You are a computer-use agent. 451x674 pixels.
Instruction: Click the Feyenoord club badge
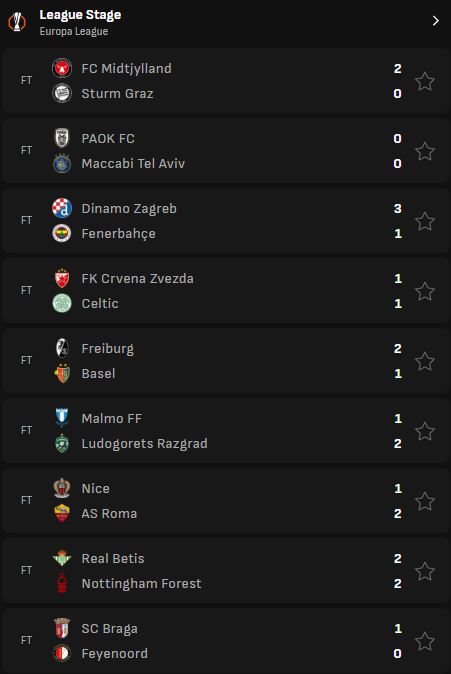[x=62, y=653]
